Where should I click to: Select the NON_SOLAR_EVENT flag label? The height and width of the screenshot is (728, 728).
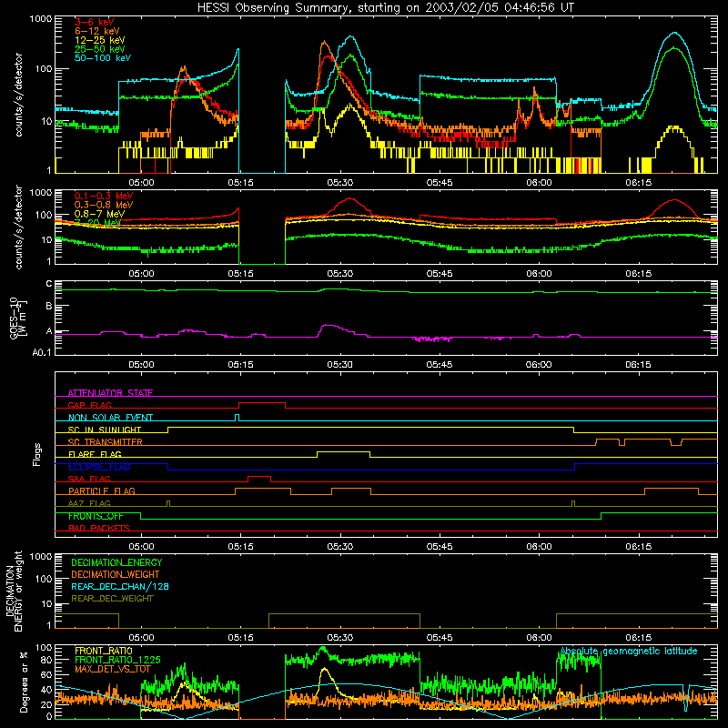click(110, 418)
